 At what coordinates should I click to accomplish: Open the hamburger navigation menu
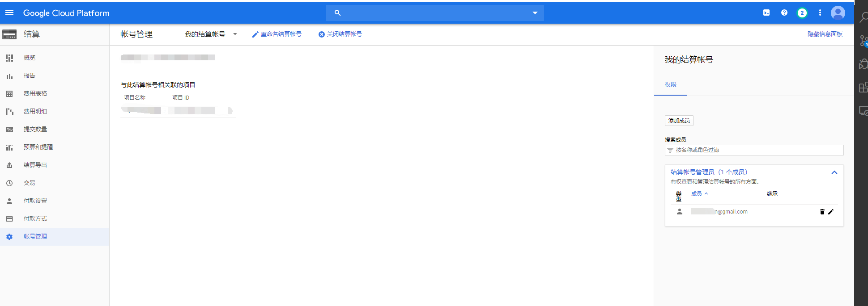click(x=9, y=13)
